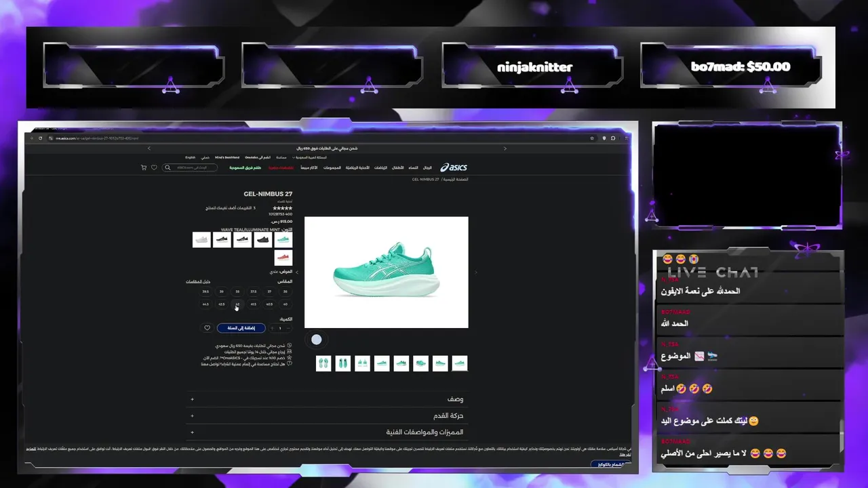868x488 pixels.
Task: Select size 41.5
Action: click(254, 304)
